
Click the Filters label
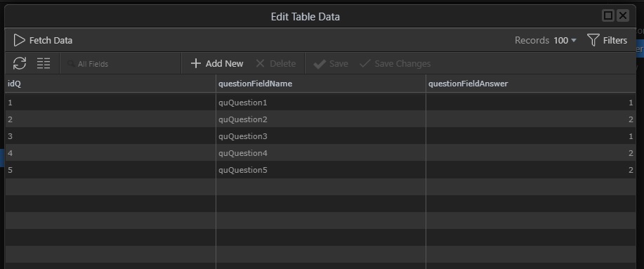point(615,40)
